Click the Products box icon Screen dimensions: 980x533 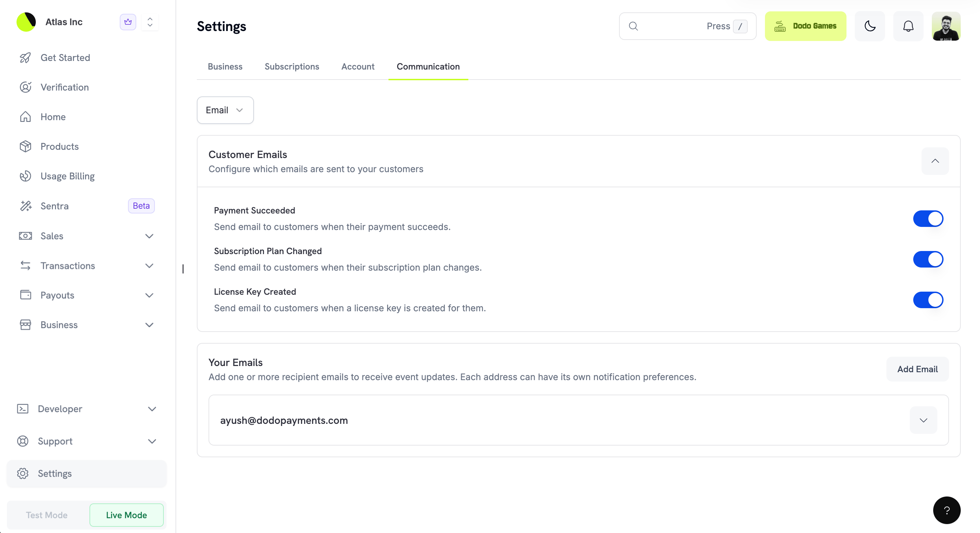pyautogui.click(x=25, y=147)
